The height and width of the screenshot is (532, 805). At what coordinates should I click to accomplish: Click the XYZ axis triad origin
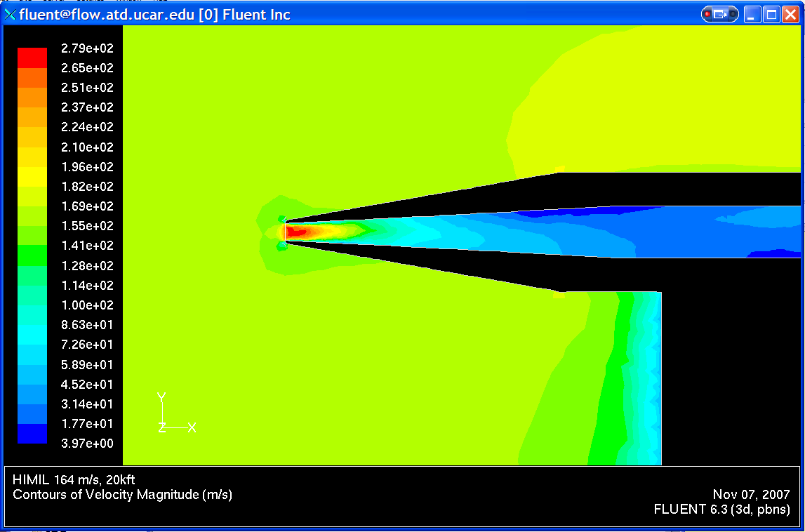pos(162,427)
